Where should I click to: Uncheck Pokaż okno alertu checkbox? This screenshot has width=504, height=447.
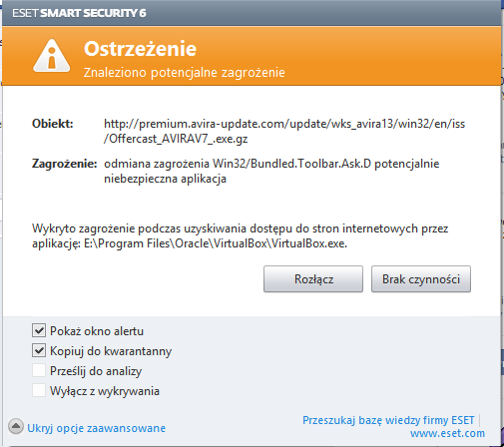[39, 330]
